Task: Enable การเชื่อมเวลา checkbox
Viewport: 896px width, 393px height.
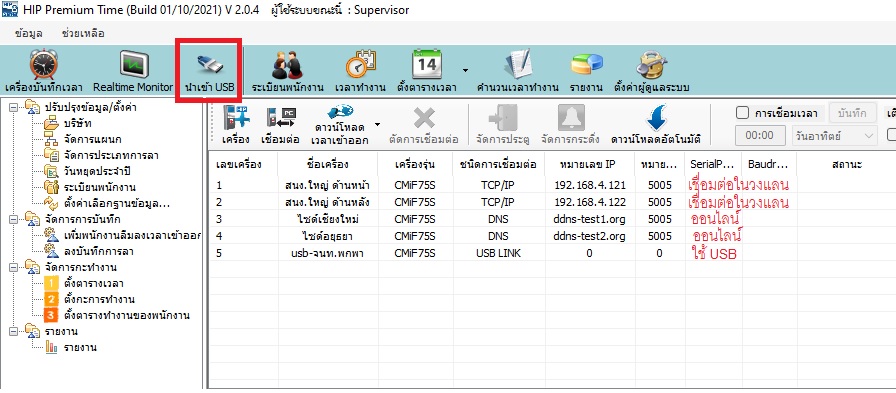Action: coord(742,113)
